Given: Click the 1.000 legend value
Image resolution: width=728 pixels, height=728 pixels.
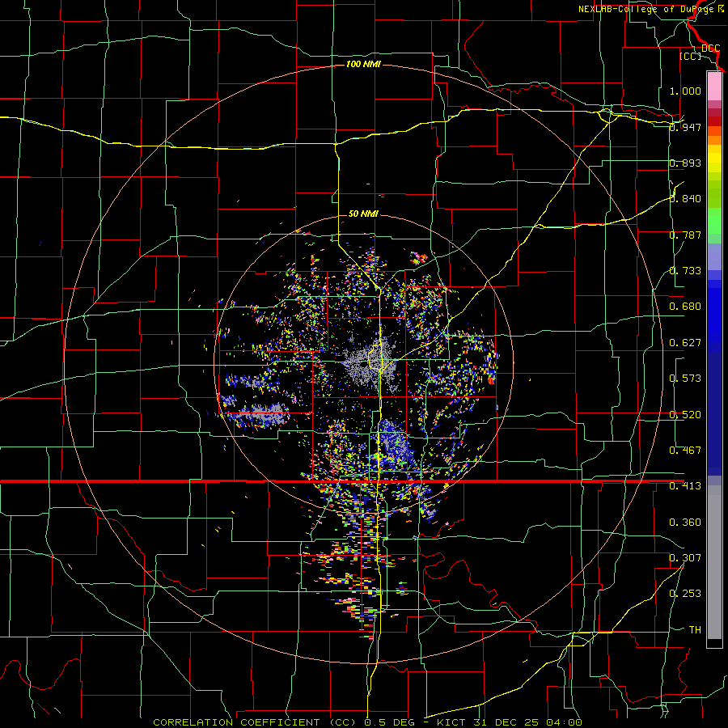Looking at the screenshot, I should 685,91.
